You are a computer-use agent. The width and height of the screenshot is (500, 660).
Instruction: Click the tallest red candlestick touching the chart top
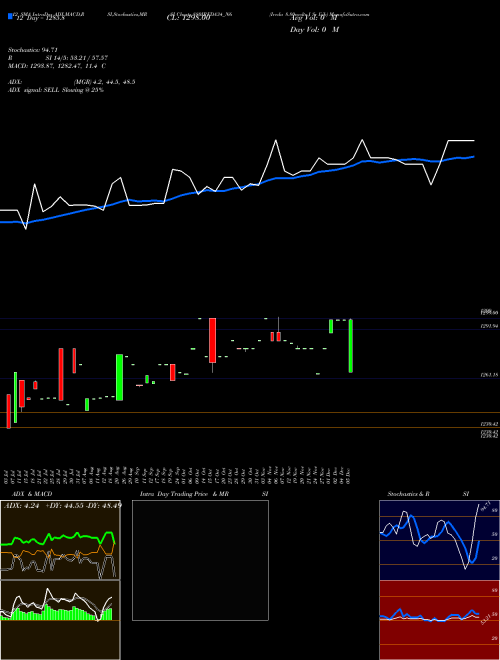click(213, 340)
